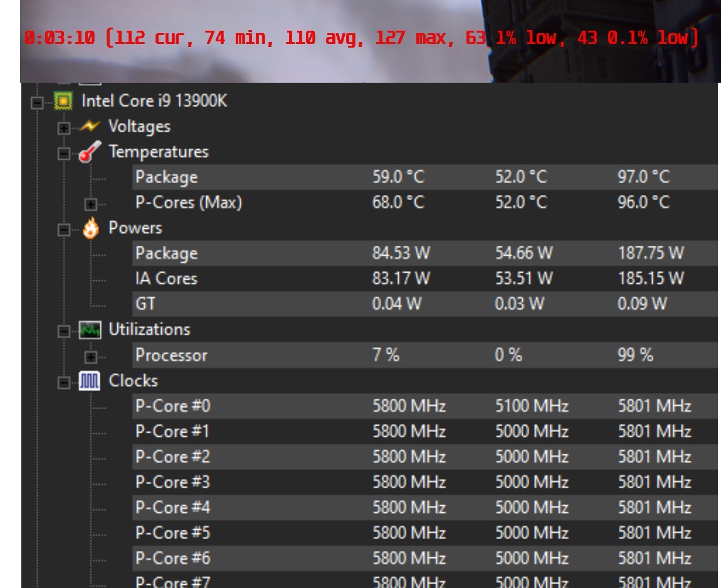
Task: Expand the Processor utilization row
Action: [90, 357]
